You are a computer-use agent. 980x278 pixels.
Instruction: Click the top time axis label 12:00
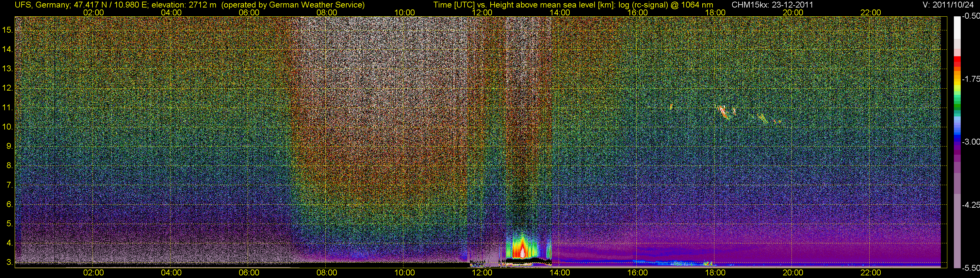coord(482,12)
